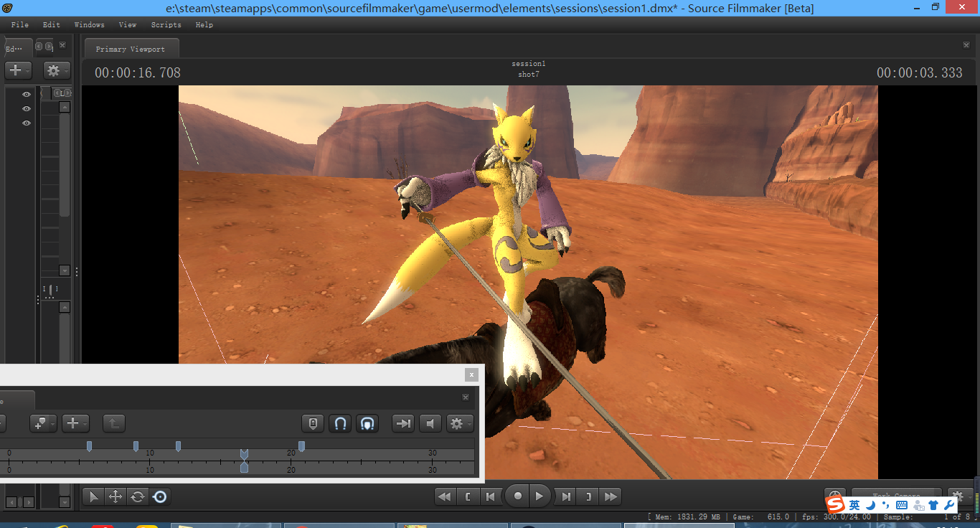Image resolution: width=980 pixels, height=528 pixels.
Task: Open the Windows menu
Action: point(89,24)
